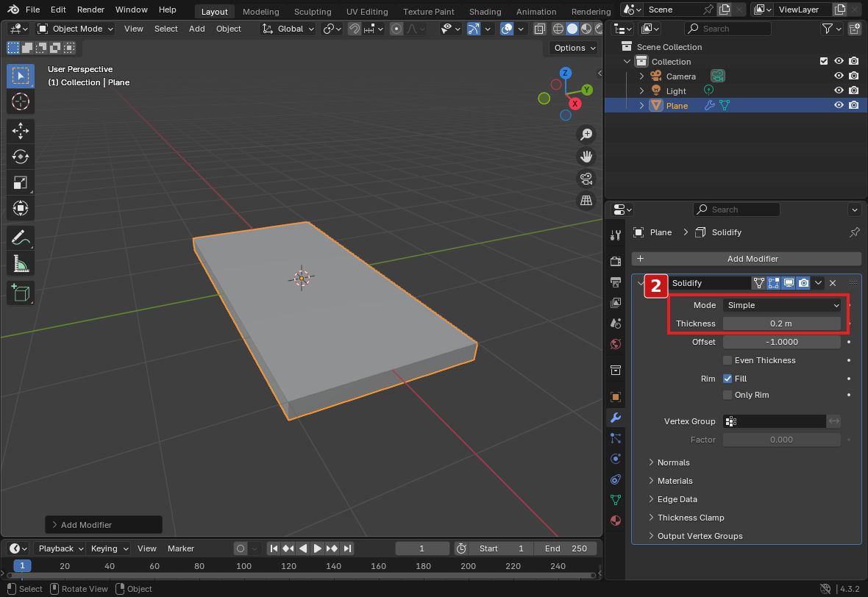Adjust the Thickness value field
Image resolution: width=868 pixels, height=597 pixels.
point(782,323)
